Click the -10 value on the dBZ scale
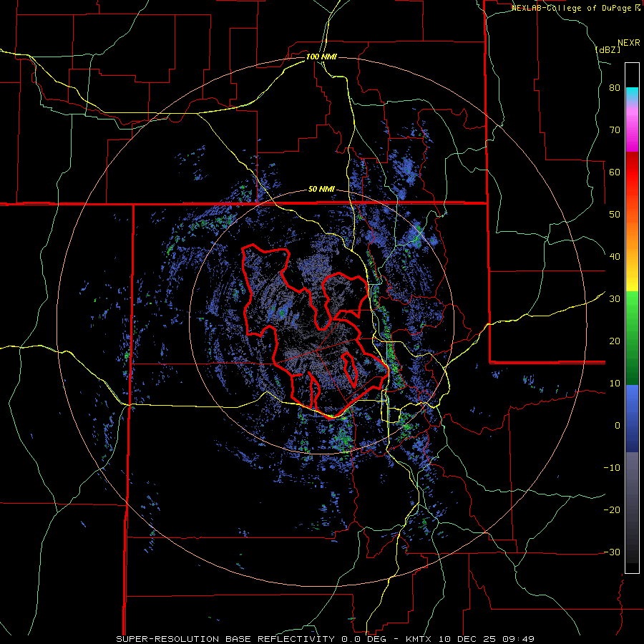 [612, 468]
